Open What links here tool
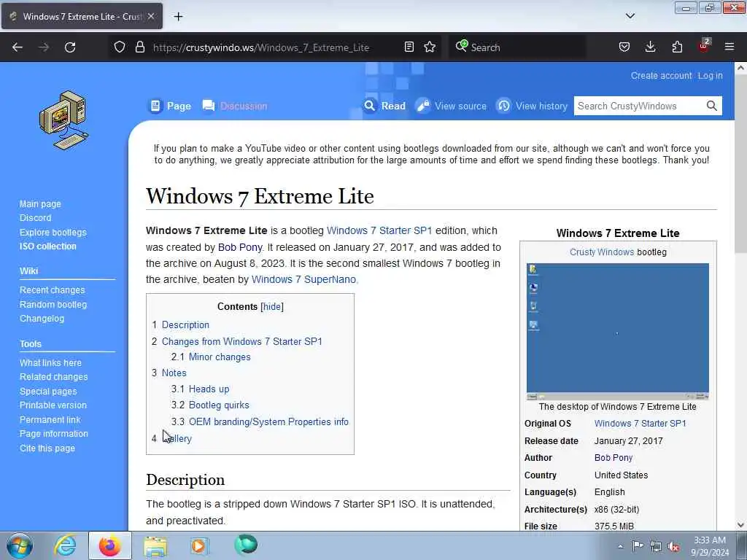The height and width of the screenshot is (560, 747). (x=50, y=363)
